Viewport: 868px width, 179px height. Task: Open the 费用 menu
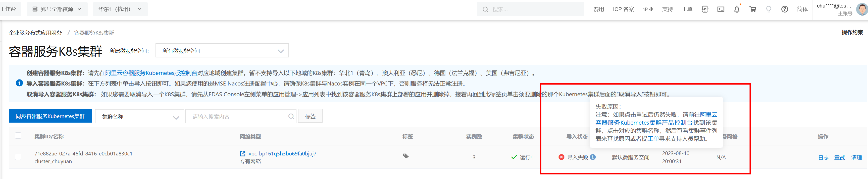(x=598, y=10)
